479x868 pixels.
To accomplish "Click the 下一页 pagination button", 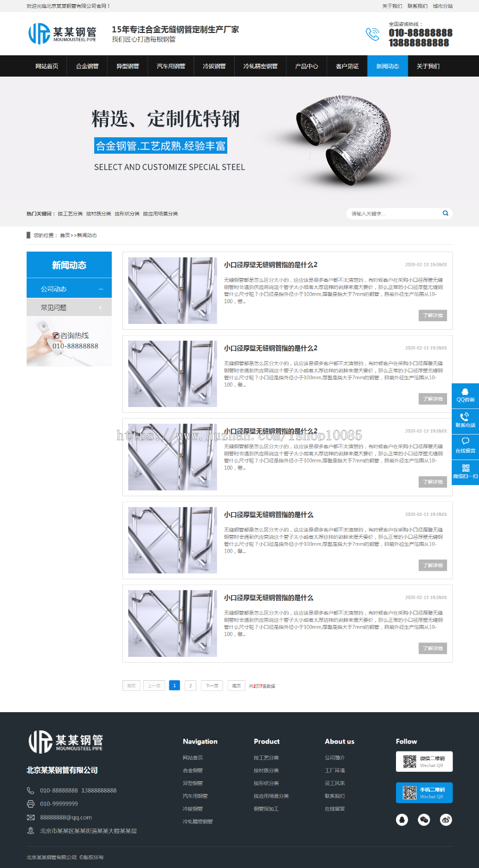I will (x=212, y=686).
